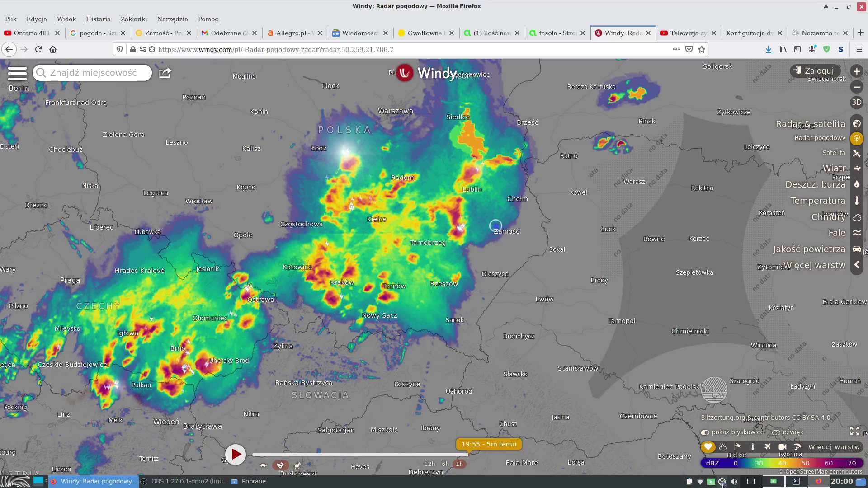Click the share map icon

click(x=165, y=73)
